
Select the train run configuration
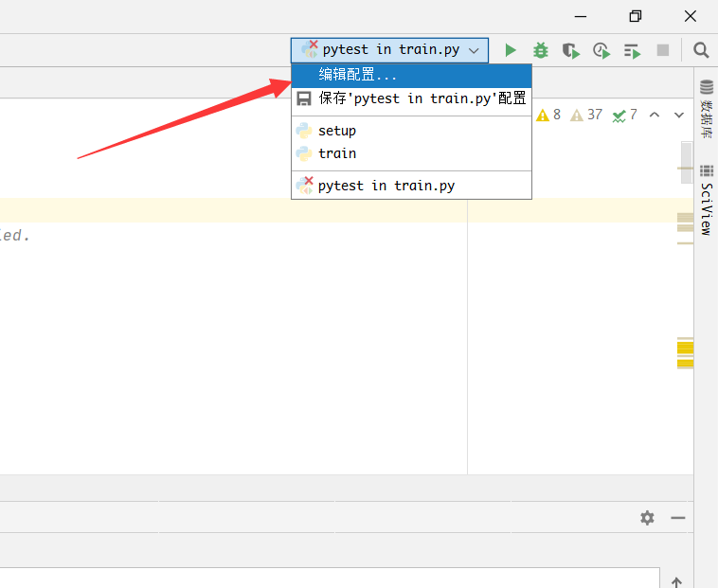click(411, 153)
